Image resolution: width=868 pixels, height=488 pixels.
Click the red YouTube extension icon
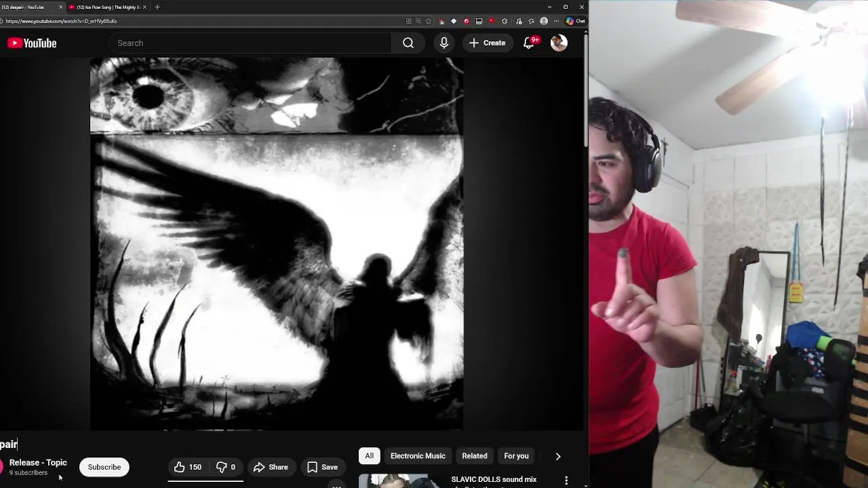click(x=492, y=21)
